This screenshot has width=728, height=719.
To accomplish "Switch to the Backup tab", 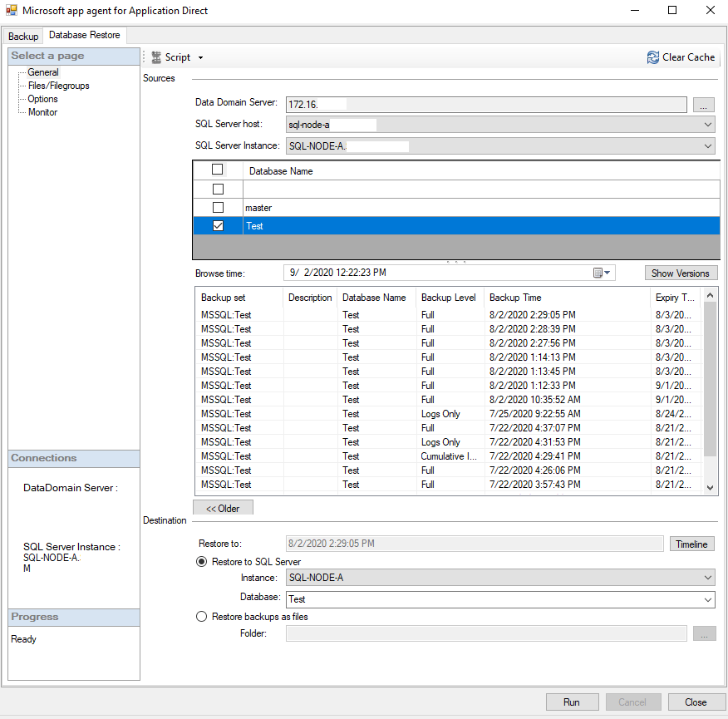I will point(23,37).
